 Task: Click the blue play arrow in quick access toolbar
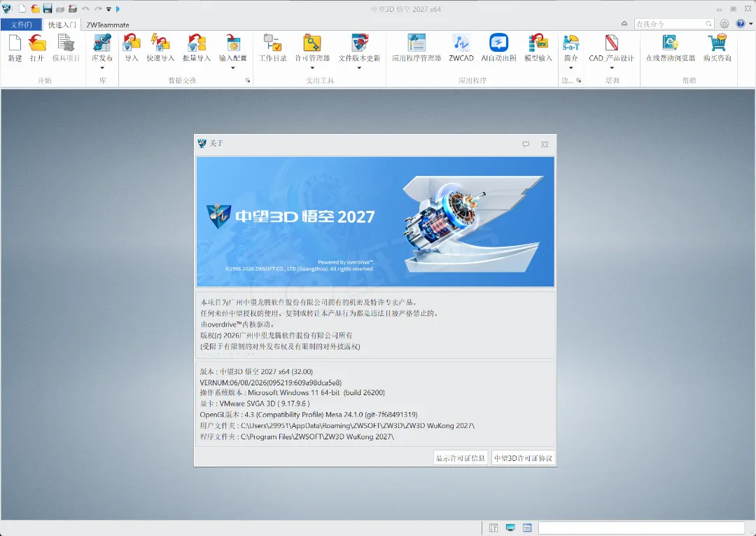[118, 8]
